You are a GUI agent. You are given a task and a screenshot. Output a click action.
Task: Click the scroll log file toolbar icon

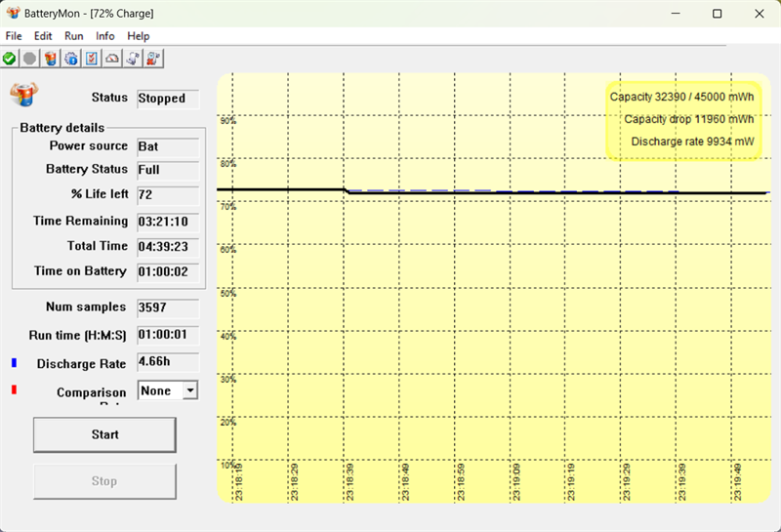click(133, 59)
